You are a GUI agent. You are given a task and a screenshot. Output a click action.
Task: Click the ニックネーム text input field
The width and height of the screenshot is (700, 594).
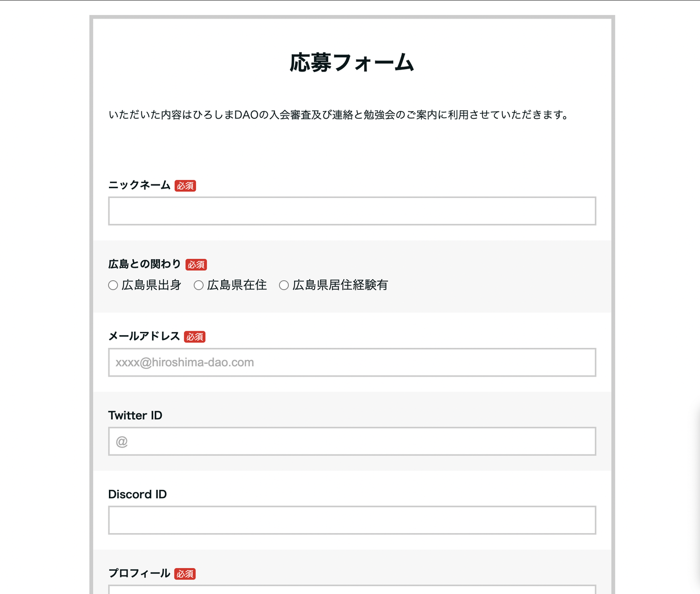click(352, 211)
